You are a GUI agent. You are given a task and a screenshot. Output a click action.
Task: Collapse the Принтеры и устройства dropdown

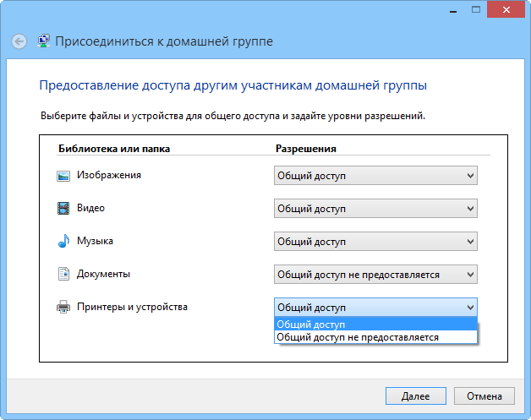click(375, 308)
